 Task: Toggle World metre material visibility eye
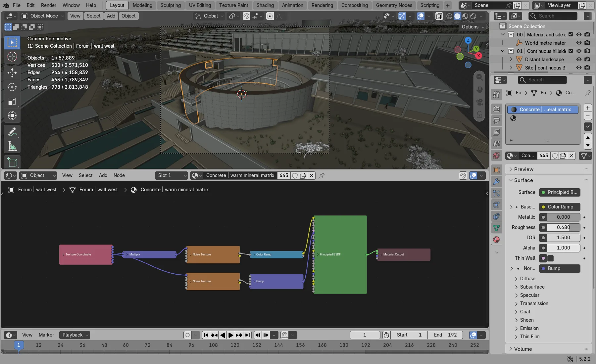(579, 43)
